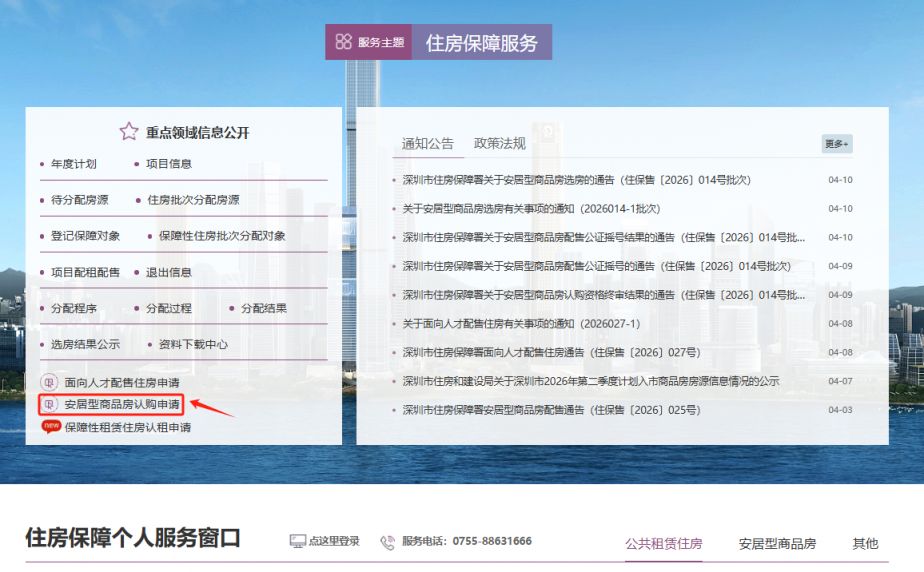Screen dimensions: 924x572
Task: Open 保障性住房批次分配对象 link
Action: 222,236
